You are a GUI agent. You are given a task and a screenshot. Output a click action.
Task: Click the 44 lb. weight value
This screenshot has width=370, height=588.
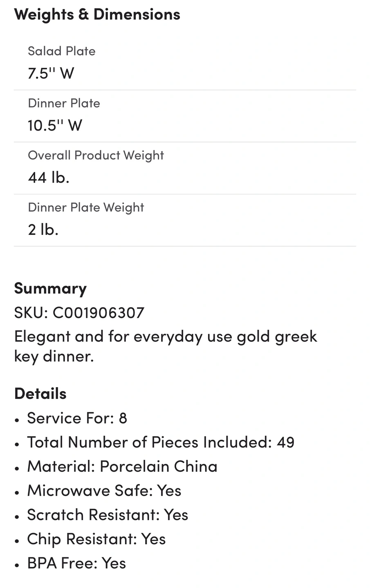click(49, 178)
